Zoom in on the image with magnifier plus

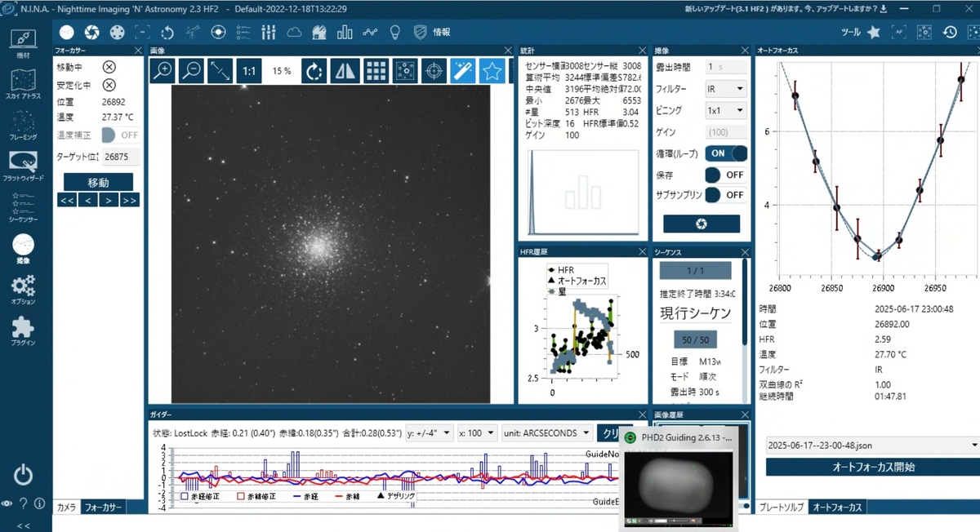164,71
